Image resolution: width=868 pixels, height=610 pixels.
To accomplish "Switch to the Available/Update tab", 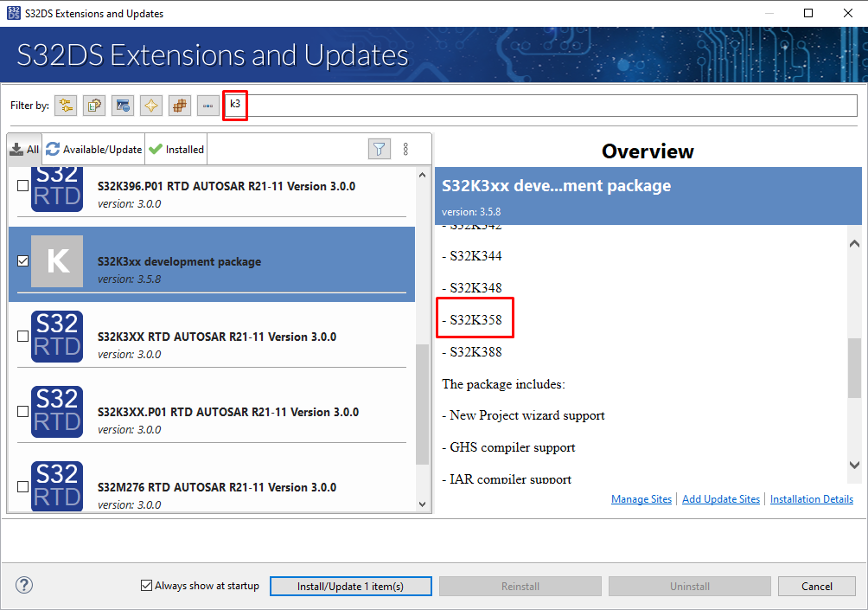I will pos(94,149).
